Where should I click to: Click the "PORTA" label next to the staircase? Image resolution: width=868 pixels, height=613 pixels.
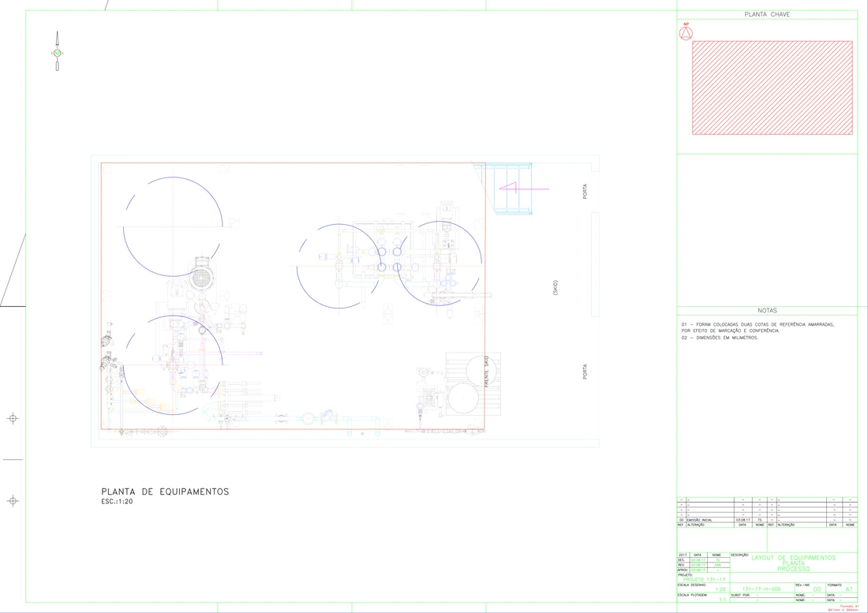click(586, 192)
